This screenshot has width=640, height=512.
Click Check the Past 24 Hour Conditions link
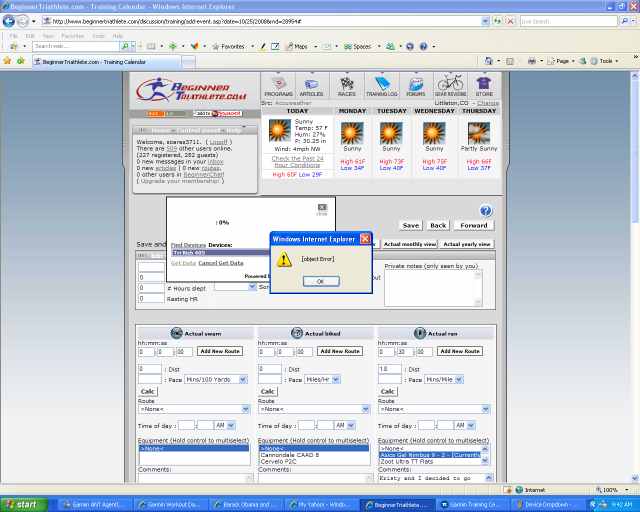(298, 162)
